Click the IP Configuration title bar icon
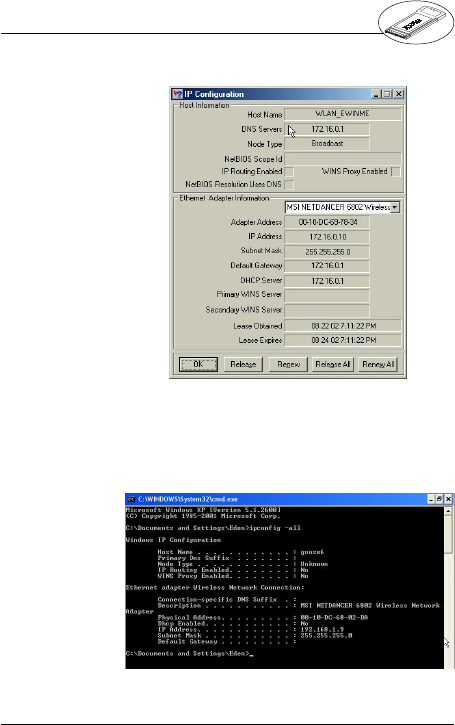The image size is (455, 725). 178,94
